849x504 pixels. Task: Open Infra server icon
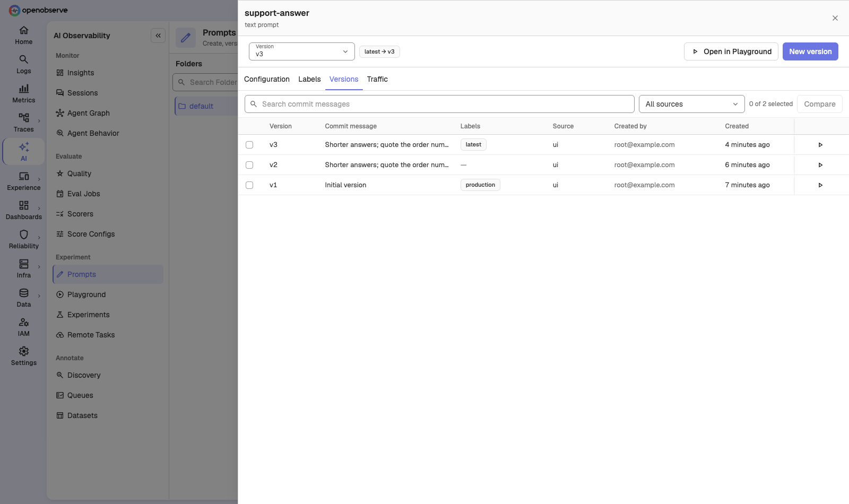pos(23,264)
